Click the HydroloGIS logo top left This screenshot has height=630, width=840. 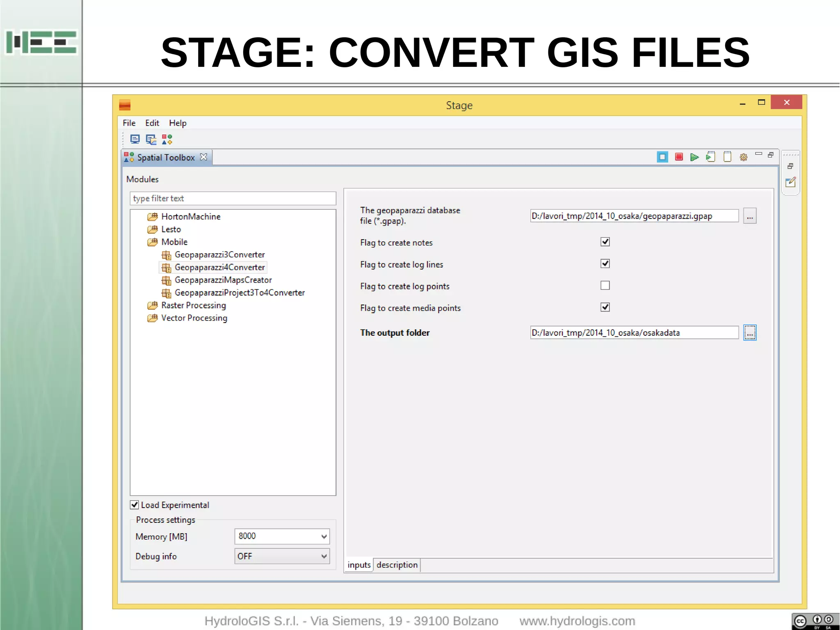tap(41, 42)
